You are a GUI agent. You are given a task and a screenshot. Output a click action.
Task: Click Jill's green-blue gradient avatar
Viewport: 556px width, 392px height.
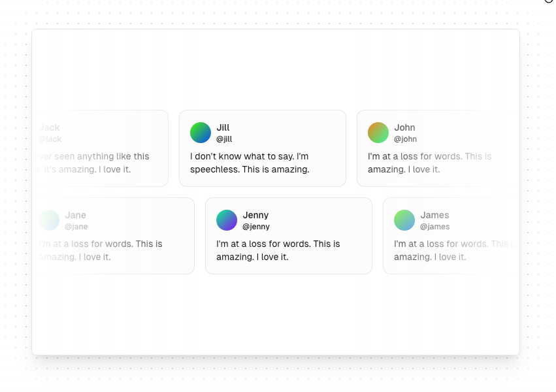[201, 133]
